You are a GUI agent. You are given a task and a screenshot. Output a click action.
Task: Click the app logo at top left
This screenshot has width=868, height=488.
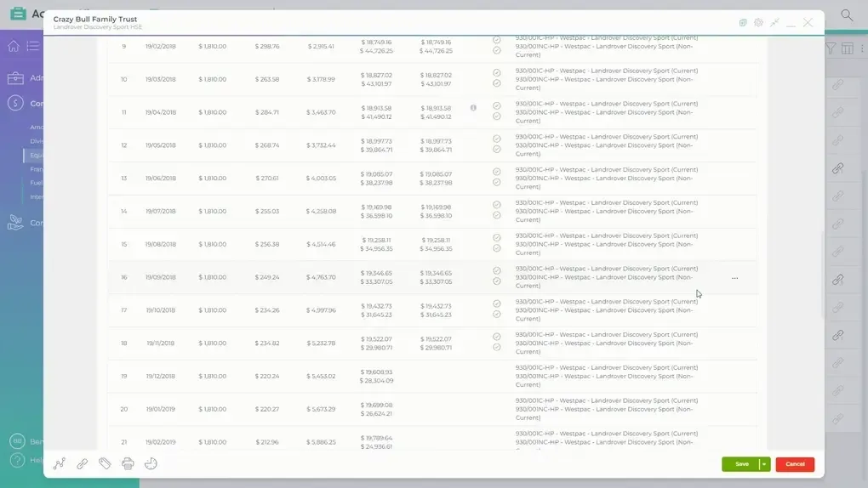[18, 14]
